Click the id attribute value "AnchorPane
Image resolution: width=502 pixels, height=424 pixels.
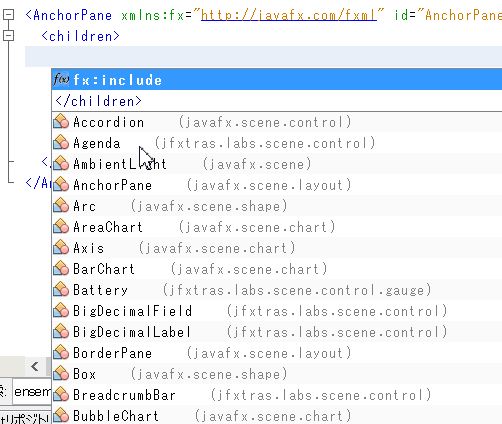pyautogui.click(x=460, y=15)
